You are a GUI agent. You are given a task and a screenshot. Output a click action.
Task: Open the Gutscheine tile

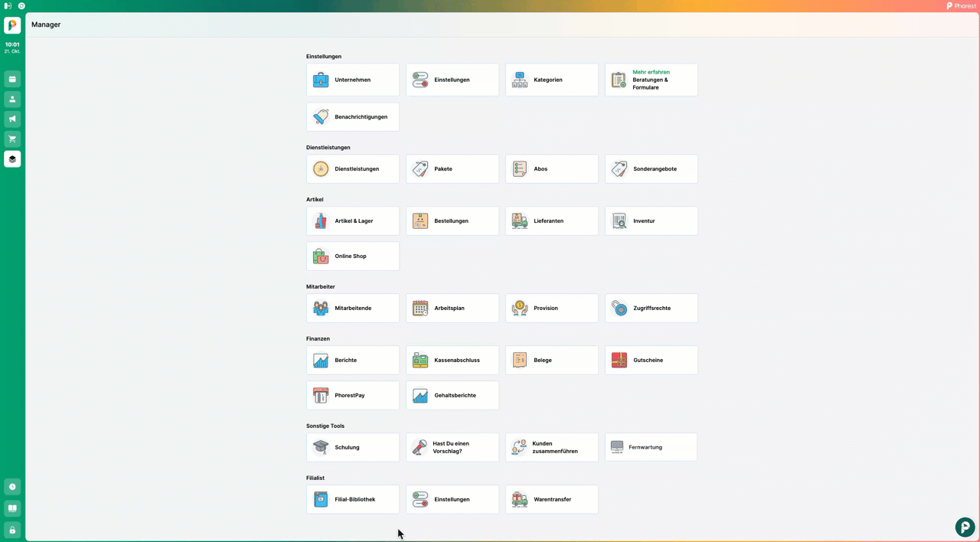[652, 361]
